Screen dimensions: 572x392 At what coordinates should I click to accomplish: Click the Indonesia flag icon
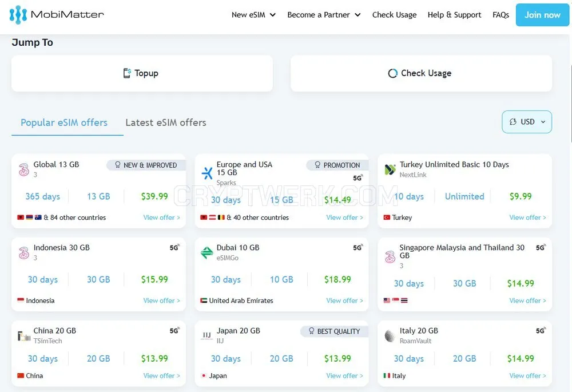tap(21, 300)
